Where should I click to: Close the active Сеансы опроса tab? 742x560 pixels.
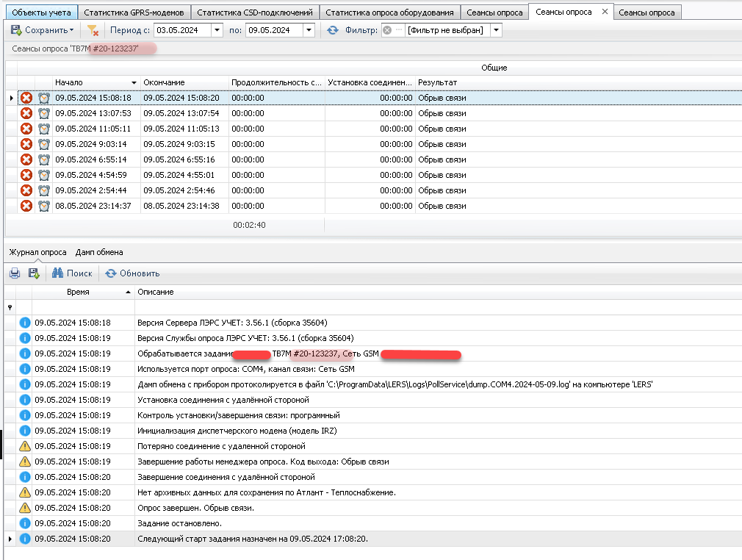pyautogui.click(x=605, y=11)
